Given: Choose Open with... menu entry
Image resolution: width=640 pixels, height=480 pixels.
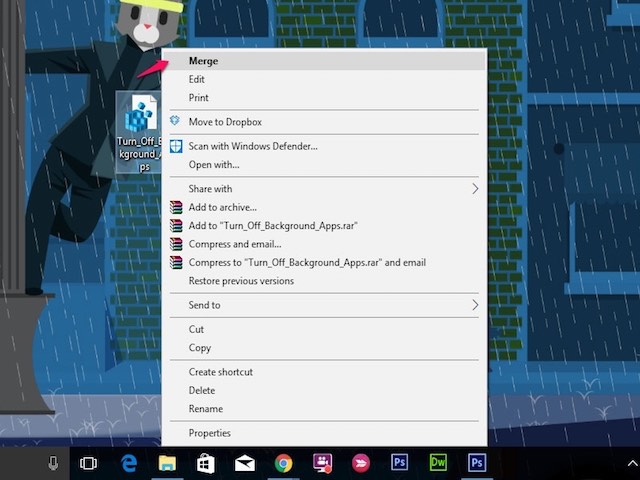Looking at the screenshot, I should (x=324, y=164).
